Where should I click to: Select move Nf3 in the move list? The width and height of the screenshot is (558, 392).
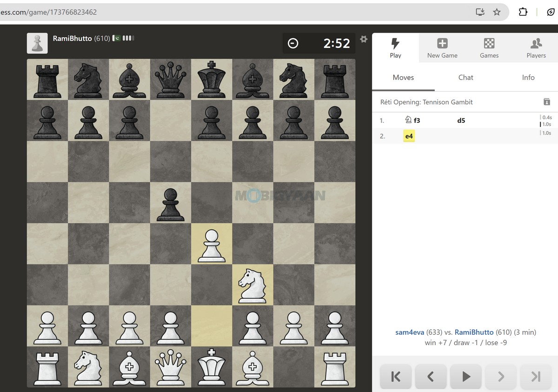(412, 120)
